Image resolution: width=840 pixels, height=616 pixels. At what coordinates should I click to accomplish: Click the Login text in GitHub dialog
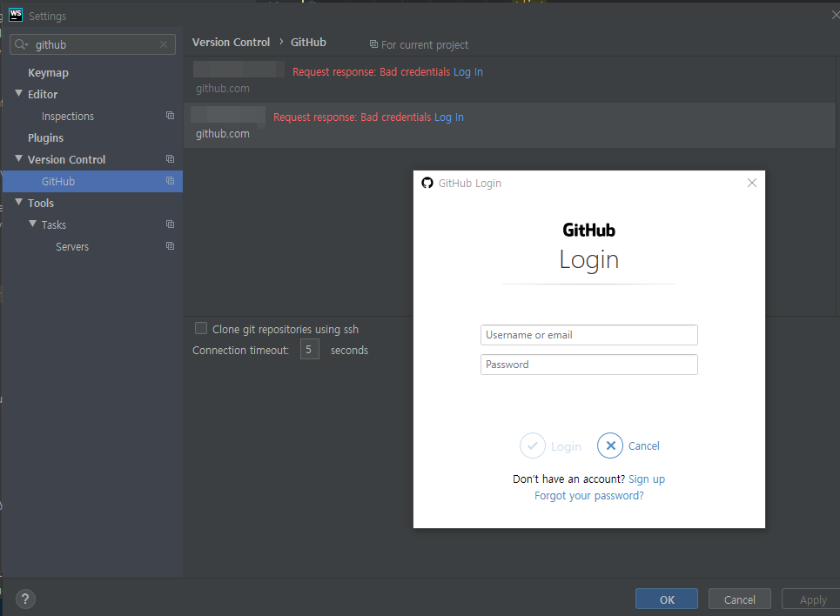(567, 446)
